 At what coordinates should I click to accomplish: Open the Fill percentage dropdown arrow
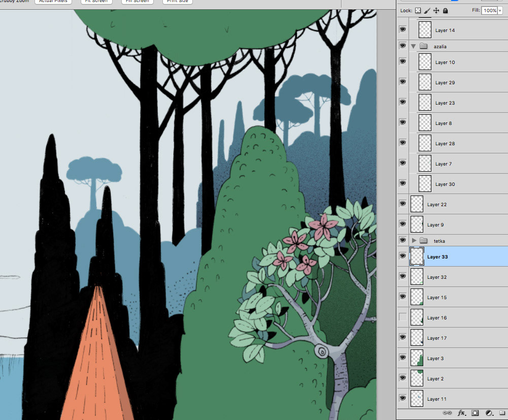click(500, 11)
